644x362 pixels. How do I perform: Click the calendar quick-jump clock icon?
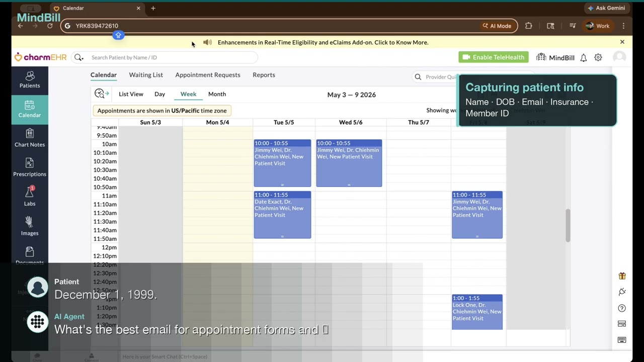click(x=101, y=94)
